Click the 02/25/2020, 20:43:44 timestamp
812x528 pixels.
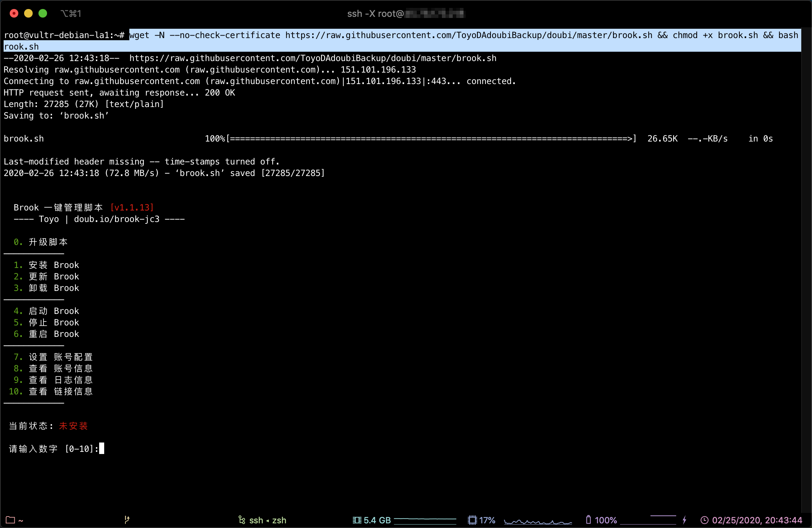click(757, 520)
